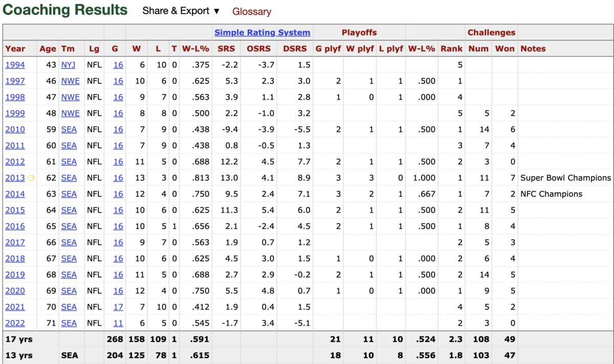Open the 2016 season link
The height and width of the screenshot is (364, 614).
coord(15,226)
